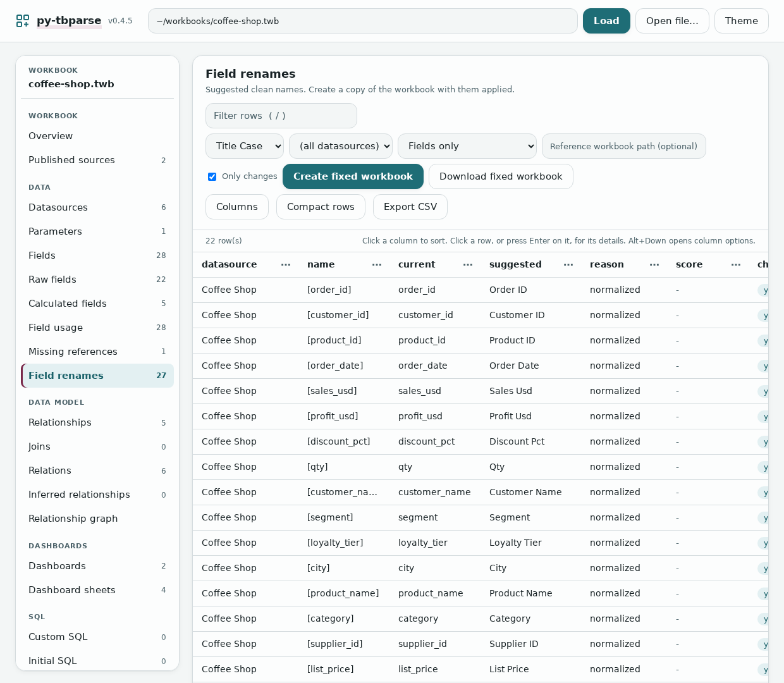
Task: Click the Compact rows button
Action: coord(321,207)
